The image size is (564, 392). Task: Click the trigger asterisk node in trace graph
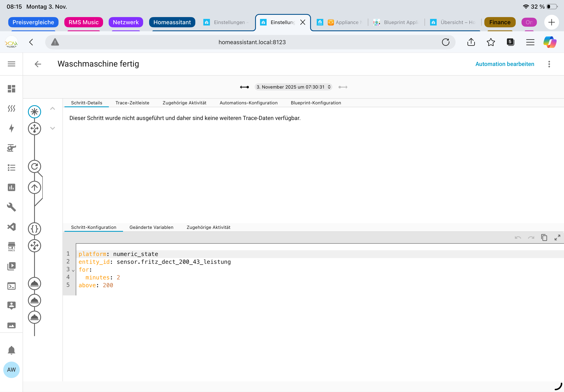(34, 112)
